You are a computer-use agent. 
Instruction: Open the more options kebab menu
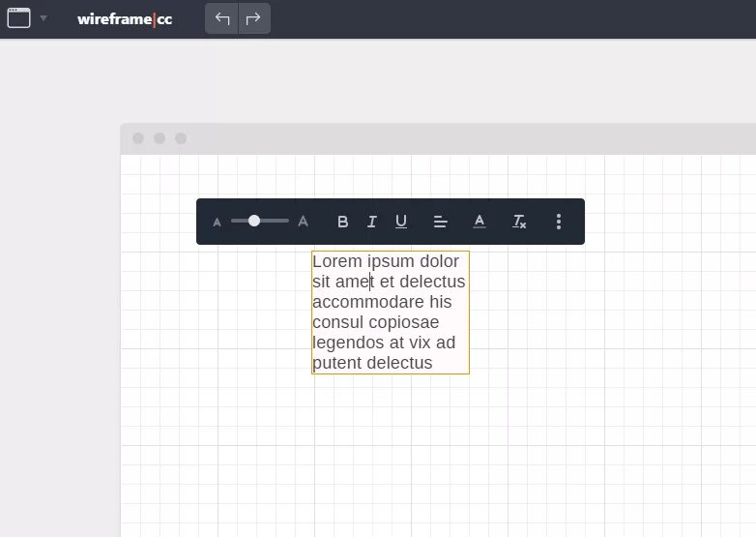[x=559, y=222]
